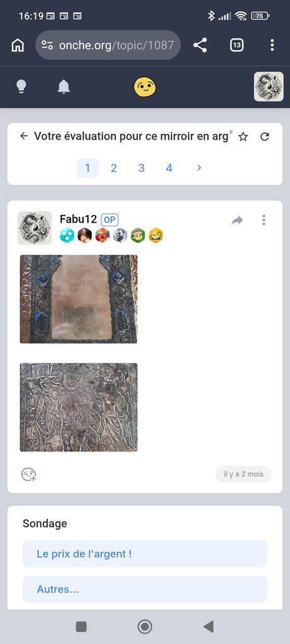
Task: Tap the browser home icon
Action: [x=18, y=45]
